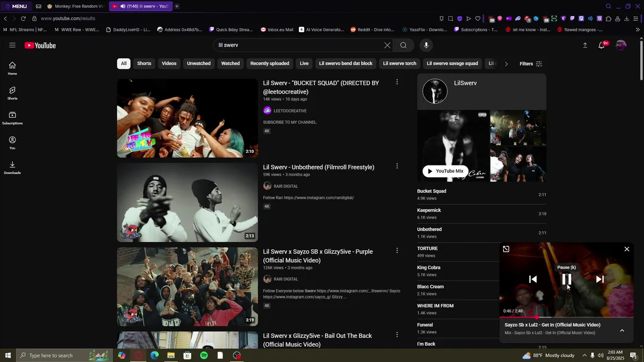Open the You section in sidebar
Viewport: 644px width, 362px height.
coord(12,143)
